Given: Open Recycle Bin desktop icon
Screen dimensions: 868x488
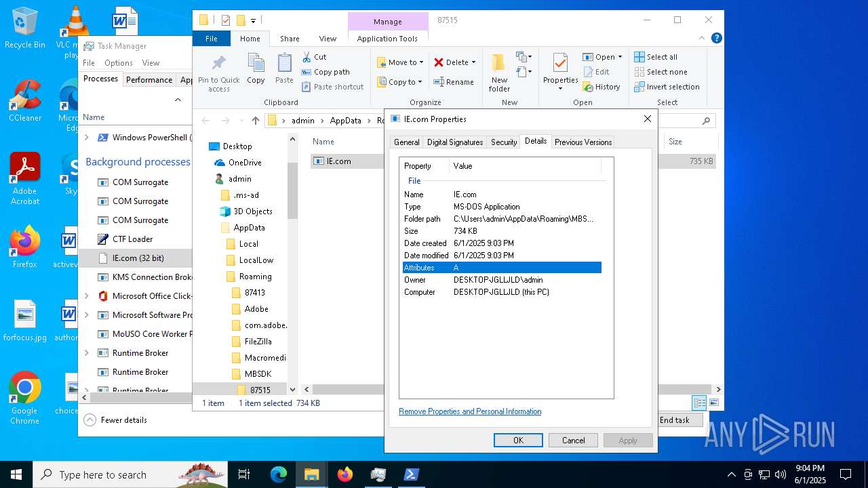Looking at the screenshot, I should pos(24,29).
